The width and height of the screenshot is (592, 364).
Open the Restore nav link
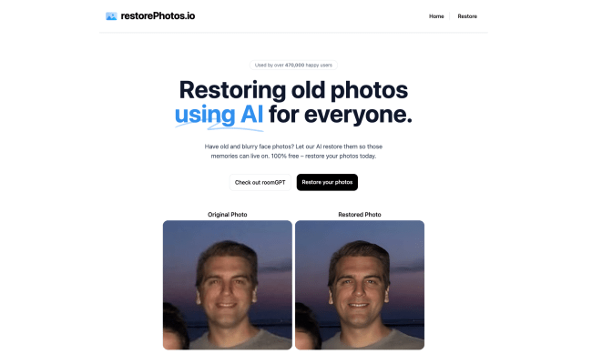(x=467, y=16)
